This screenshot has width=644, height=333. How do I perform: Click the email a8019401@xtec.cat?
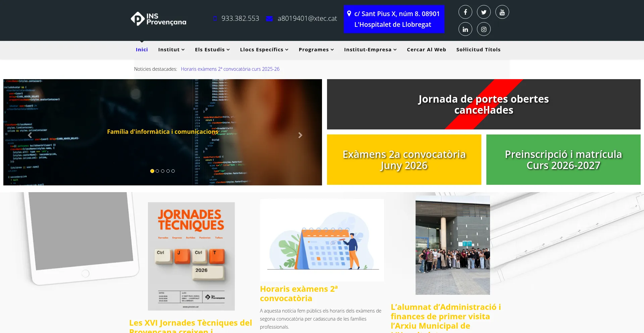pos(307,18)
